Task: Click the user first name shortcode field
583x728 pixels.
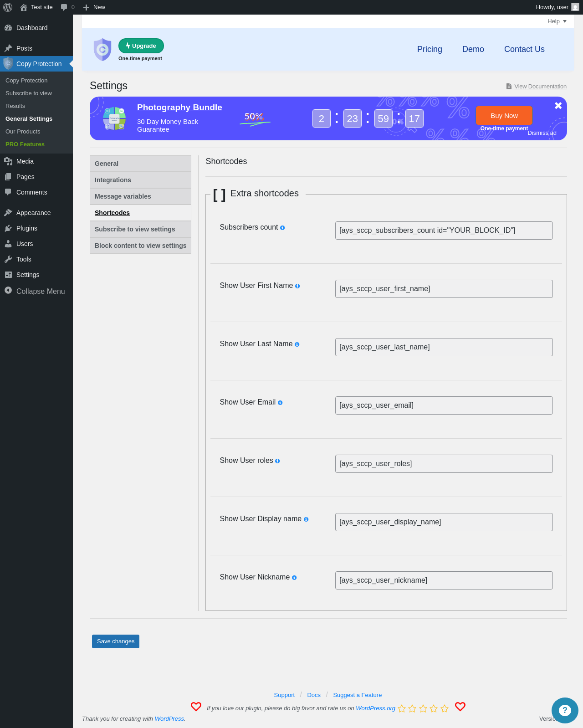Action: pos(444,289)
